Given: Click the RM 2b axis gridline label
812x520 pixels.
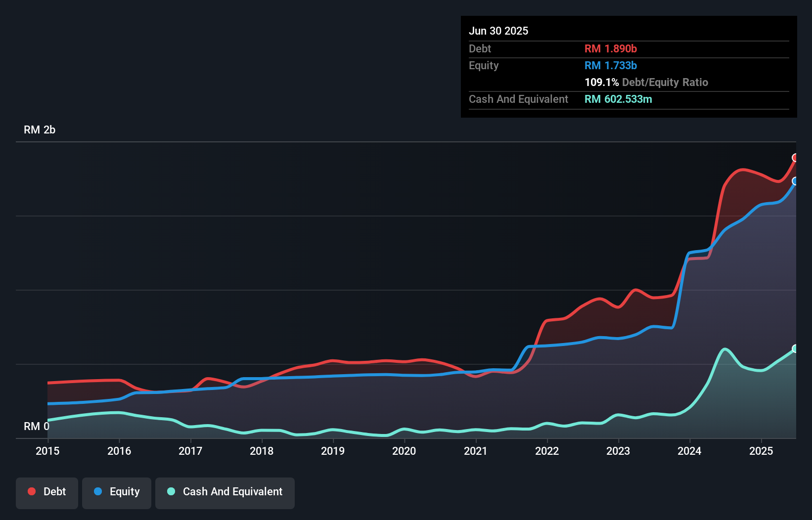Looking at the screenshot, I should click(x=40, y=130).
